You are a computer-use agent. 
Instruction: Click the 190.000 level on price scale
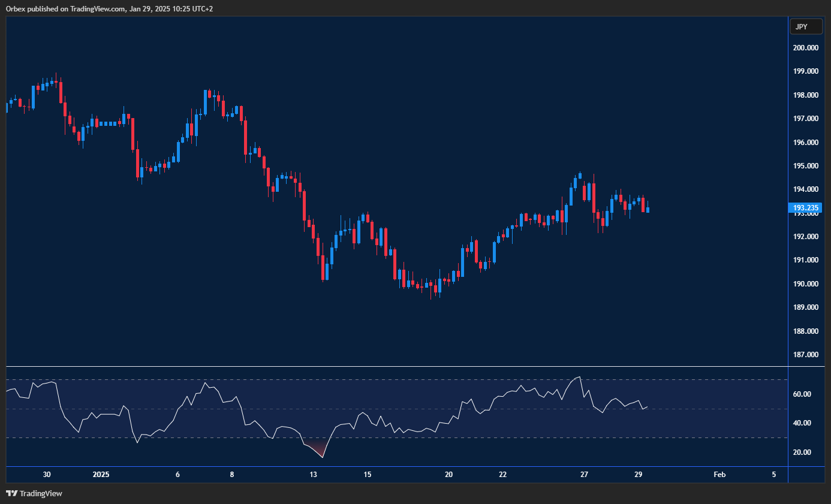pos(806,284)
